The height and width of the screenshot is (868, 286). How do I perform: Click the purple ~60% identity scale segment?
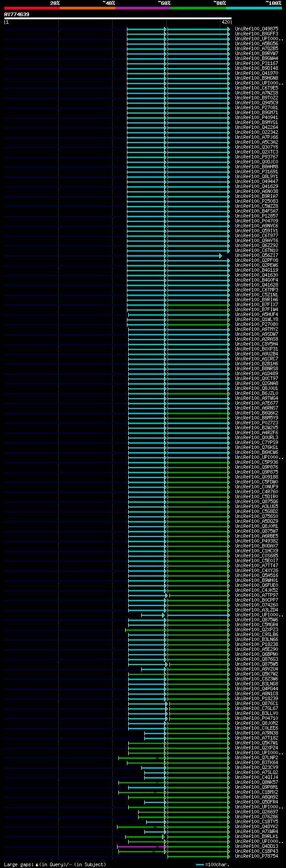click(143, 8)
